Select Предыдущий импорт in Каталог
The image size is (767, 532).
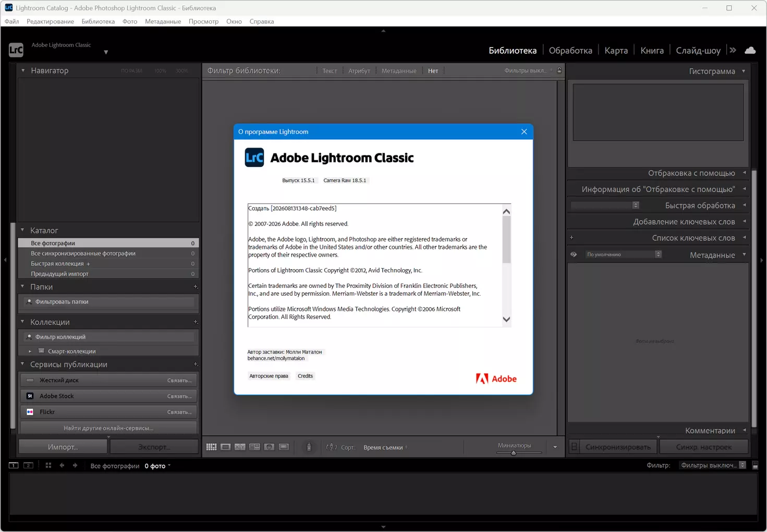pos(108,274)
